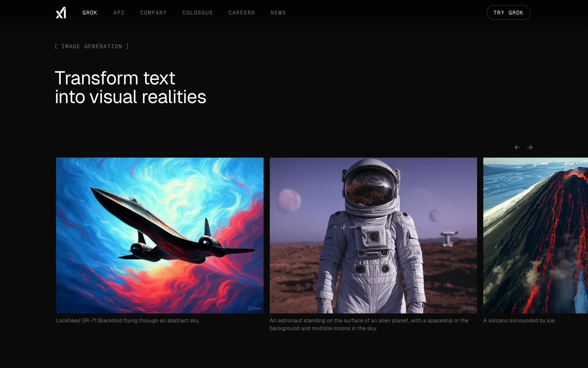Click the IMAGE GENERATION section label
The width and height of the screenshot is (588, 368).
92,46
